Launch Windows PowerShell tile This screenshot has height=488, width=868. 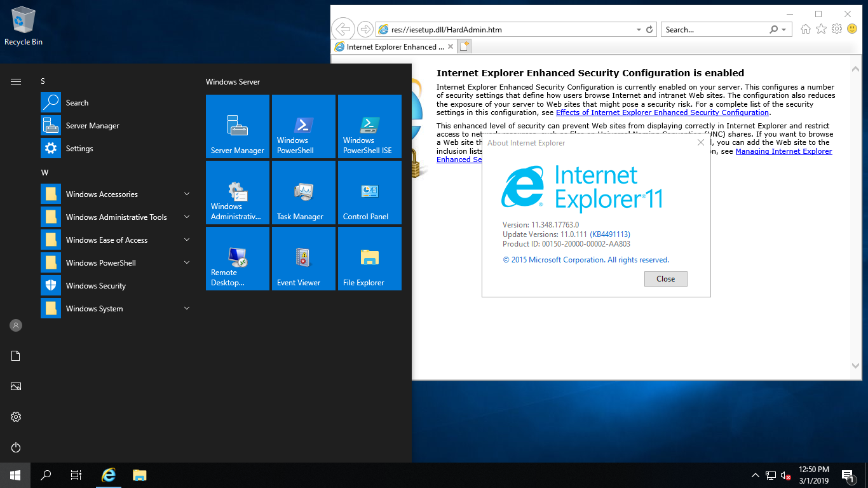(304, 126)
